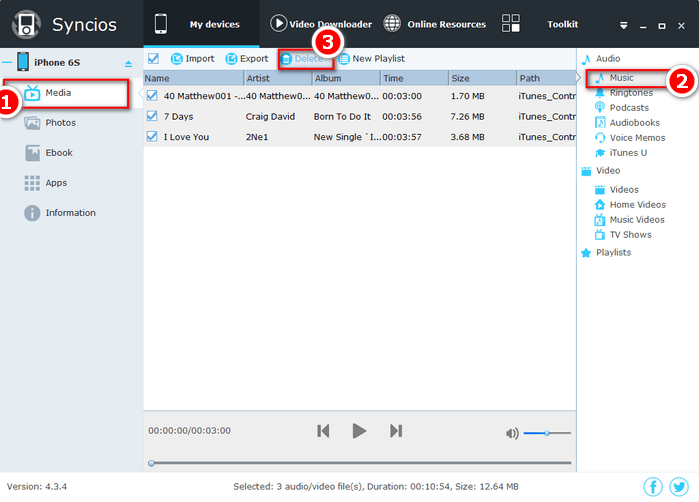Open the Photos section
This screenshot has height=502, width=699.
(x=60, y=123)
